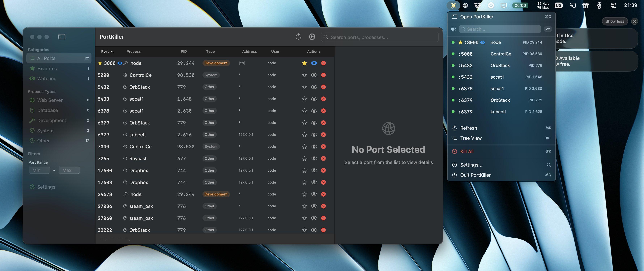This screenshot has width=644, height=271.
Task: Kill the node process on port 3000
Action: point(323,63)
